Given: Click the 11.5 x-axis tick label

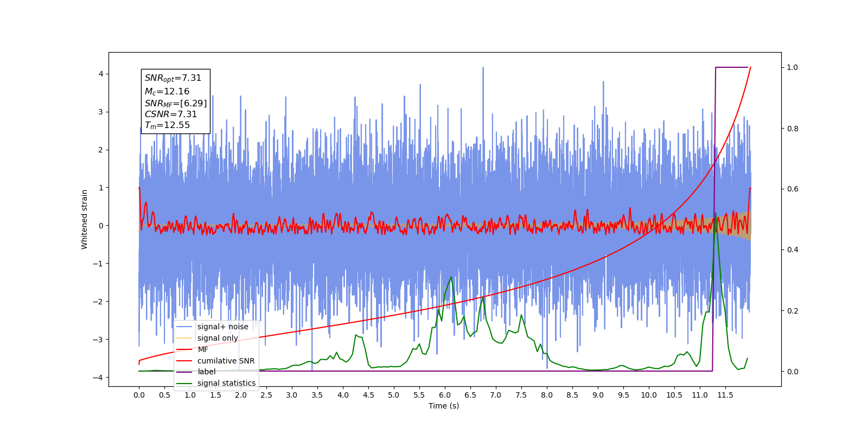Looking at the screenshot, I should click(x=725, y=395).
